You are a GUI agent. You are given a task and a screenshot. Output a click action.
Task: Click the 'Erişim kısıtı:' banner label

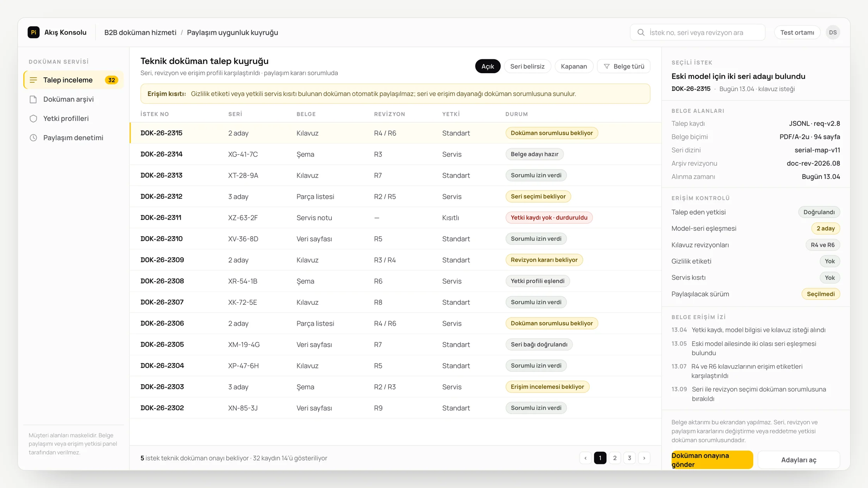click(167, 94)
